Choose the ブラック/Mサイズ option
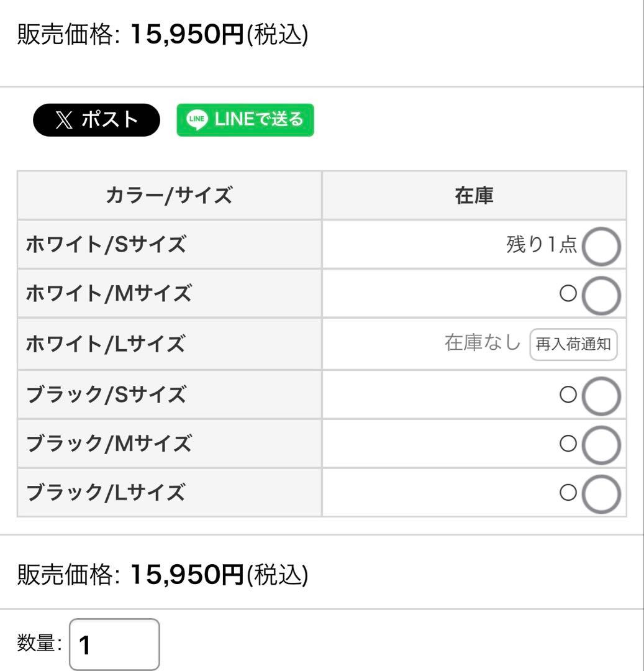Viewport: 644px width, 671px height. tap(601, 444)
